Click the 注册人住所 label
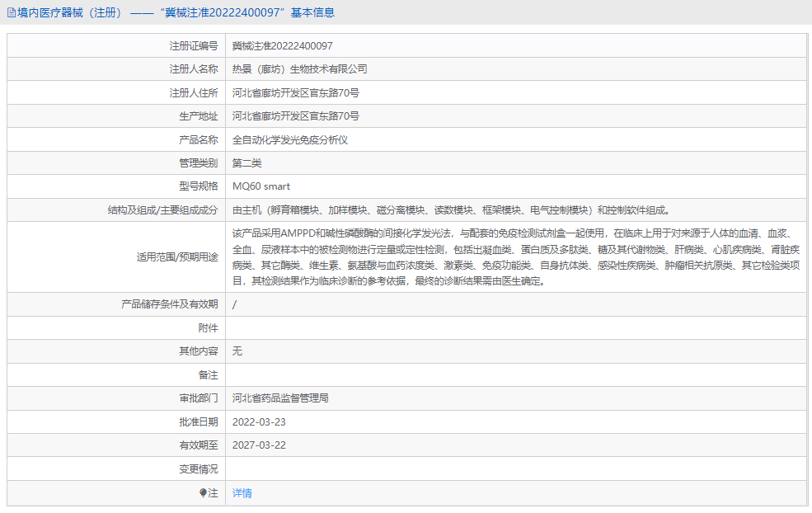Screen dimensions: 812x513 tap(194, 93)
